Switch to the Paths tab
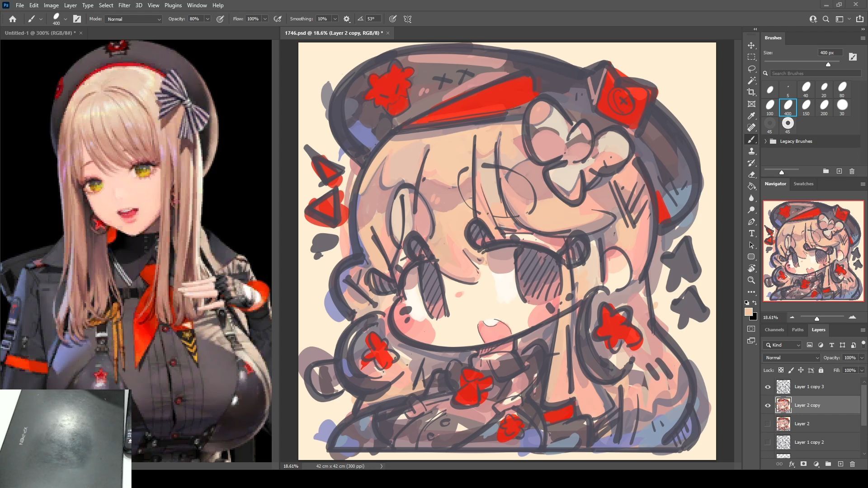 [x=797, y=329]
